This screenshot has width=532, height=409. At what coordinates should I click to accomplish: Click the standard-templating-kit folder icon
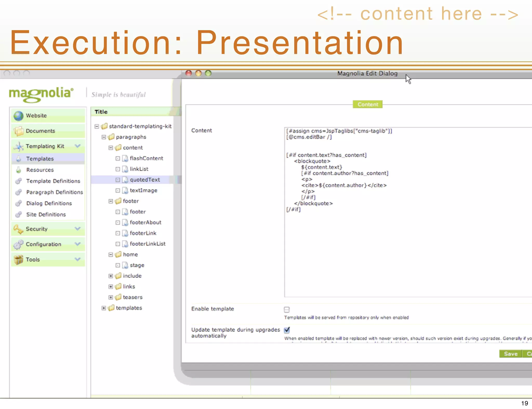(x=104, y=126)
